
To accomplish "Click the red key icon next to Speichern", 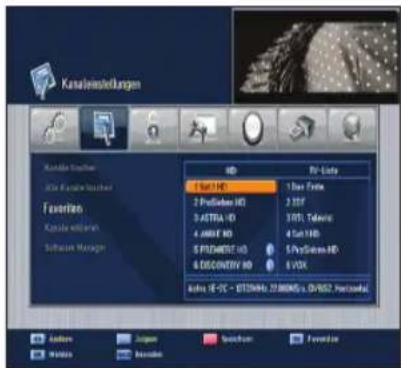I will tap(210, 339).
